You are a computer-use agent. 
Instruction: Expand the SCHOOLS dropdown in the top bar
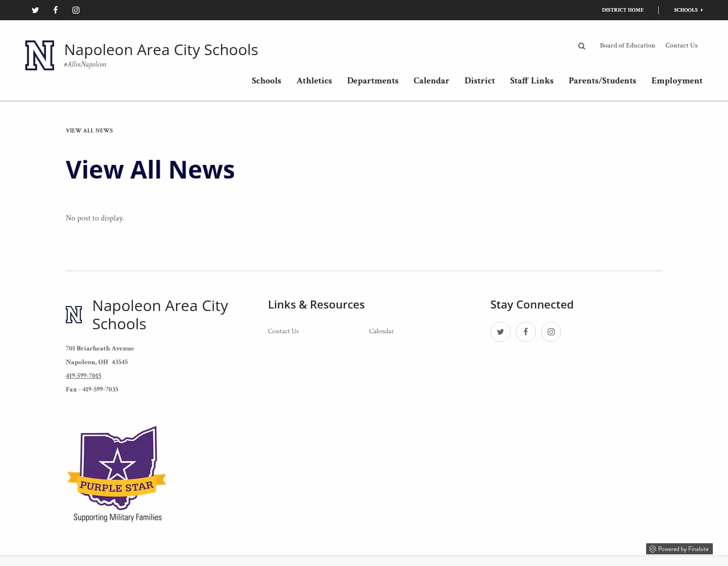[688, 10]
